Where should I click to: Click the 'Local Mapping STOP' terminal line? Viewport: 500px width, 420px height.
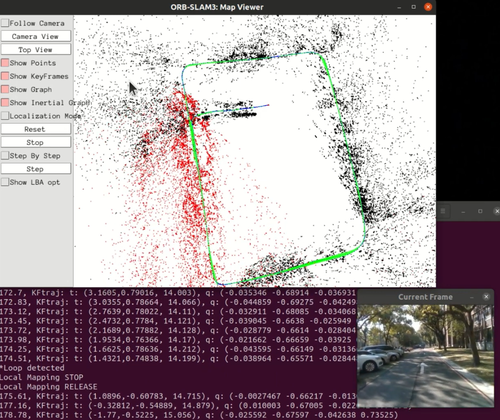(x=42, y=377)
